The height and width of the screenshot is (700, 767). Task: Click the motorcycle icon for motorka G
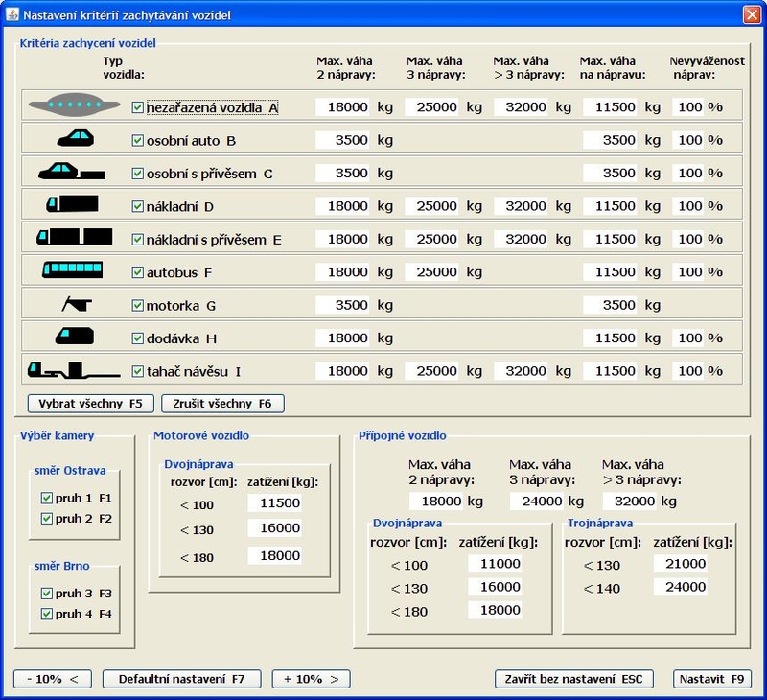tap(75, 305)
